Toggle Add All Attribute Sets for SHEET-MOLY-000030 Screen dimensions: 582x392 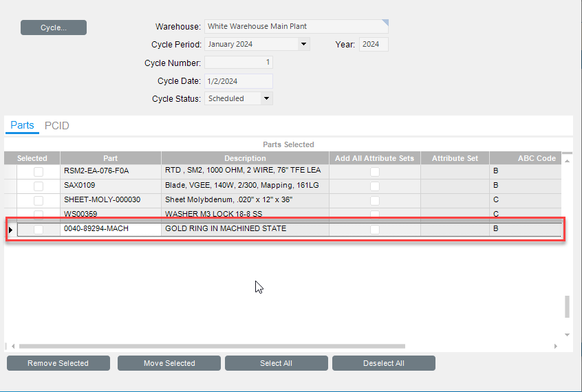pos(375,200)
